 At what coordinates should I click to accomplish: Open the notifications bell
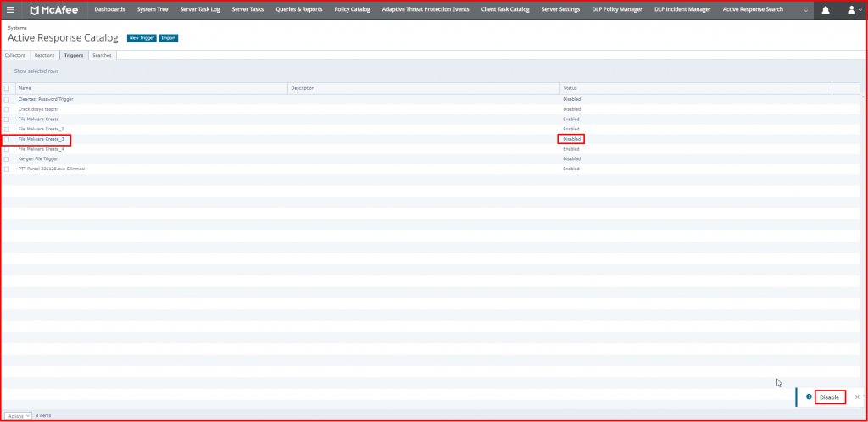click(x=826, y=10)
